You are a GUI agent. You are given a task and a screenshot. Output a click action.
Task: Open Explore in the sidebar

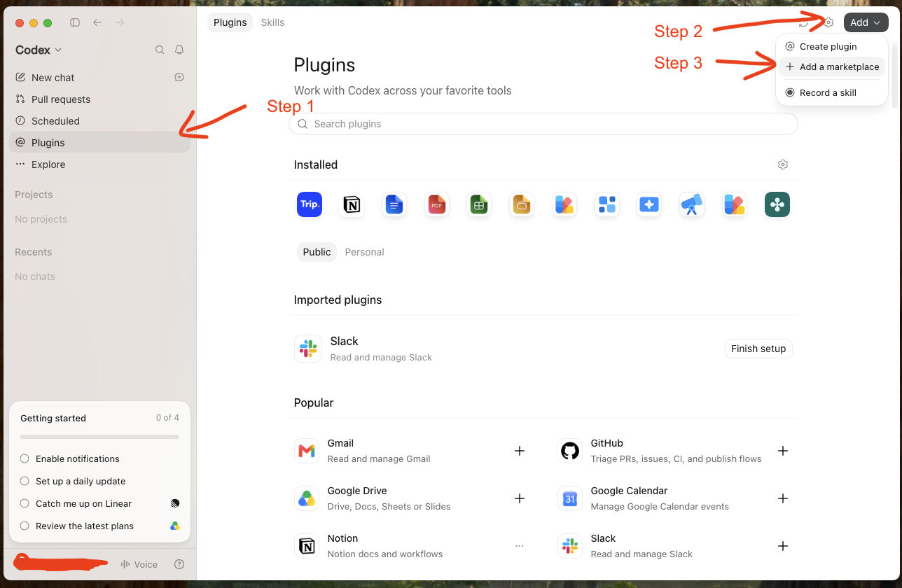99,164
